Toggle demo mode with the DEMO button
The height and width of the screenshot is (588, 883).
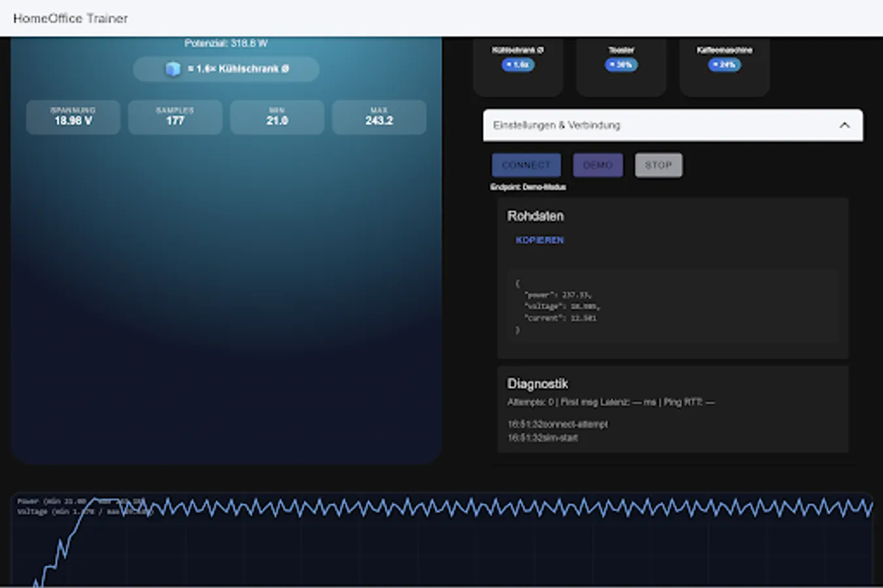597,165
